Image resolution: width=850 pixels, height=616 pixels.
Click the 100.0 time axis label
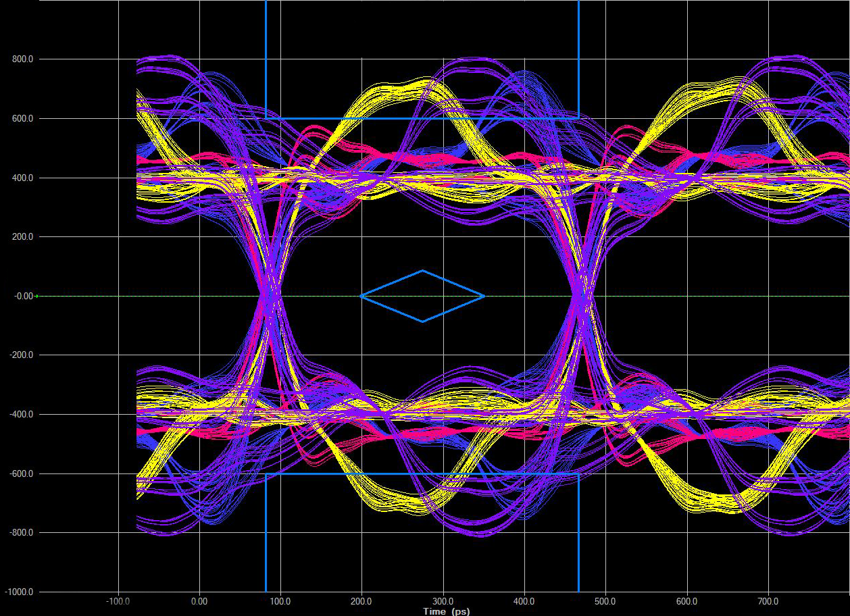tap(280, 600)
